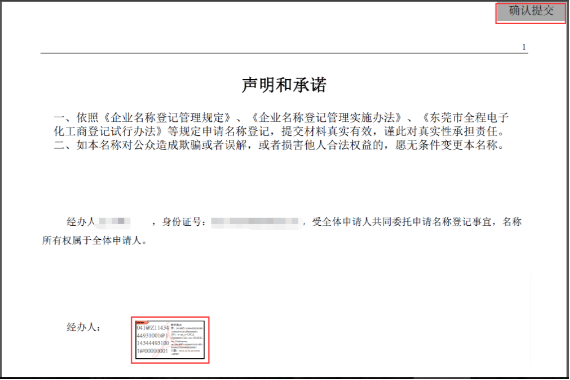Click the line starting 二、如本名称对公众造成欺骗
This screenshot has height=380, width=570.
(279, 145)
